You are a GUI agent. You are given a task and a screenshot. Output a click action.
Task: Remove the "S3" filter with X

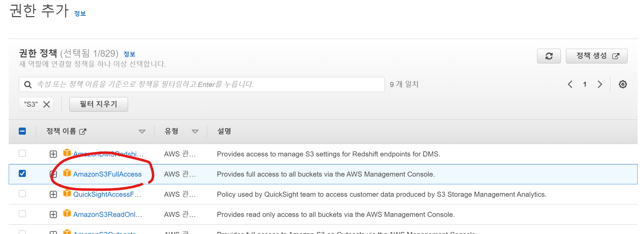pos(47,104)
